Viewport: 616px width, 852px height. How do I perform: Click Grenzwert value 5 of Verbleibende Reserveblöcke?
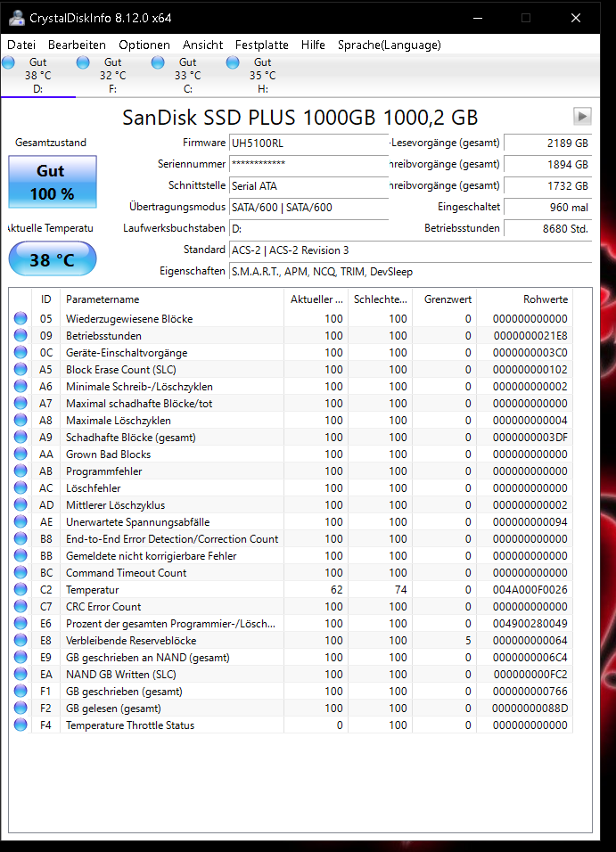[x=468, y=640]
